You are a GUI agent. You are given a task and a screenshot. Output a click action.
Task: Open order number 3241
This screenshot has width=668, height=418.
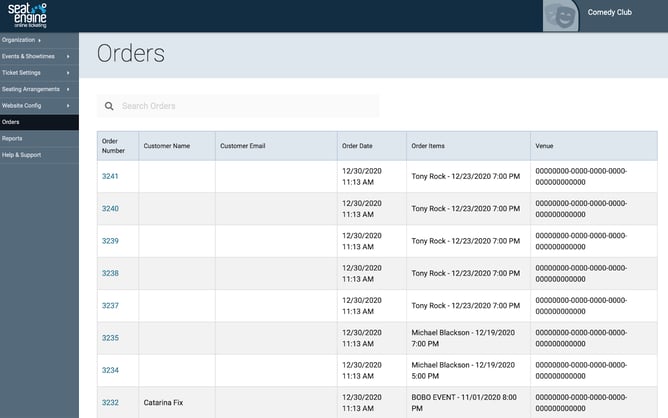coord(110,177)
